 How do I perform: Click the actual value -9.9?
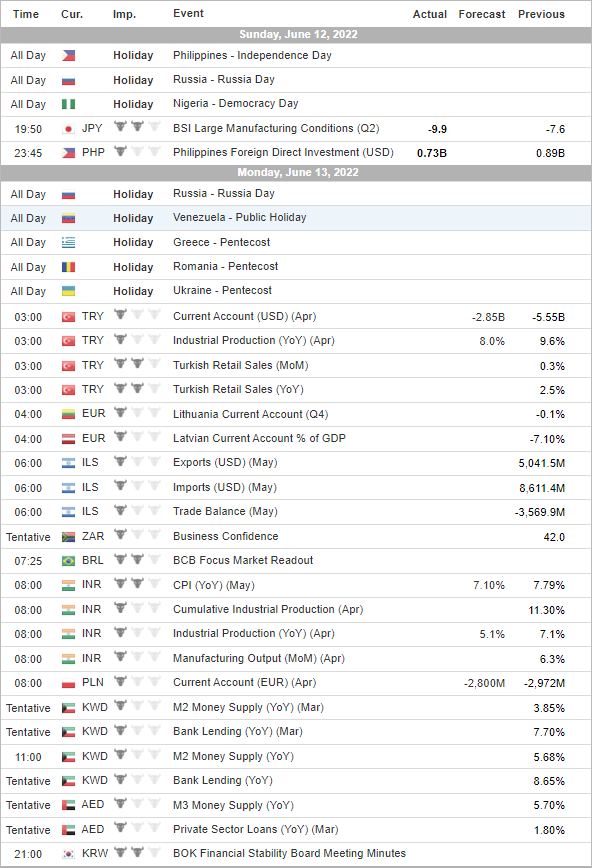coord(437,130)
